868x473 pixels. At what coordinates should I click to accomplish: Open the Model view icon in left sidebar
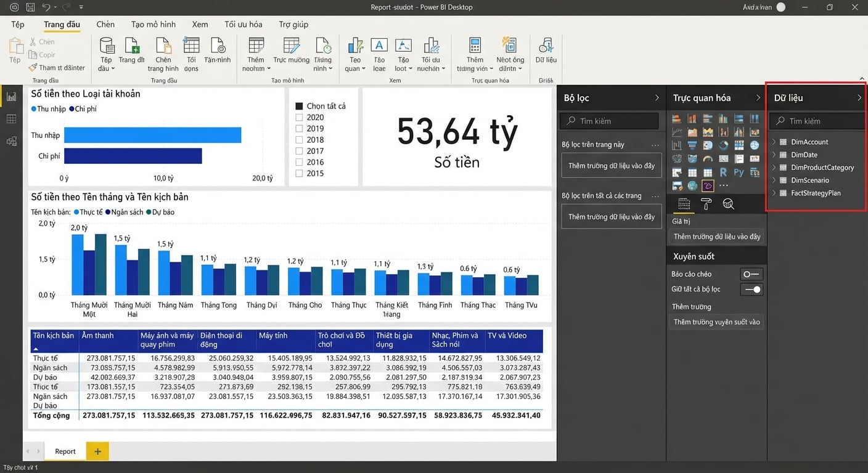click(x=11, y=141)
